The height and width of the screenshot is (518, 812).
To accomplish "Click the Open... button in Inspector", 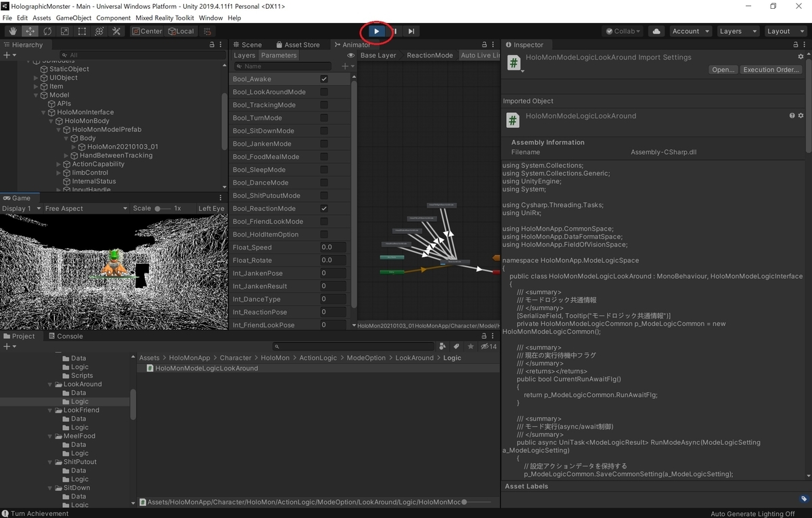I will [x=723, y=70].
